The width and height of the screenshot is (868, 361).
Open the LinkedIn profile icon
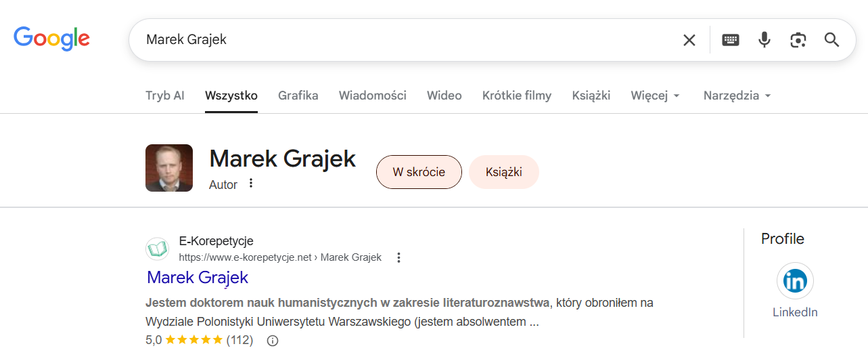coord(795,280)
